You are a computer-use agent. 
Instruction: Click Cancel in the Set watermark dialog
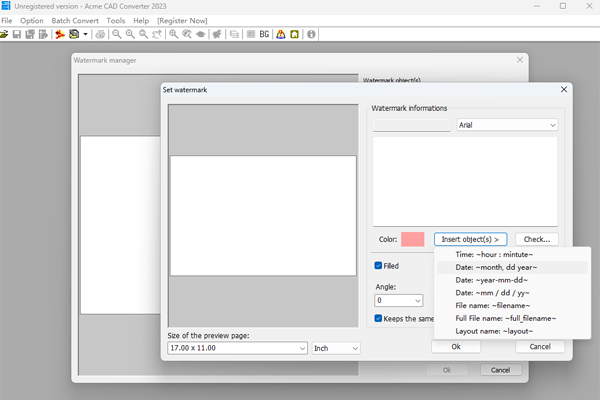coord(540,347)
